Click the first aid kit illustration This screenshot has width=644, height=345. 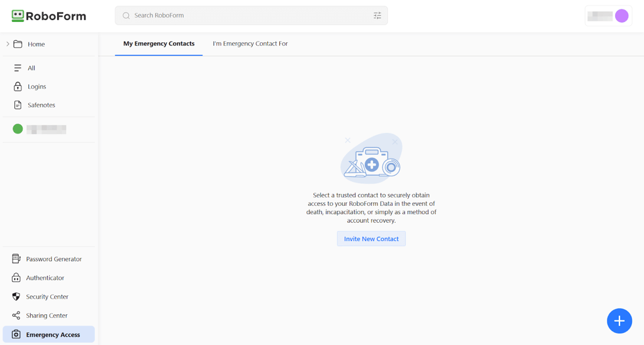[371, 158]
